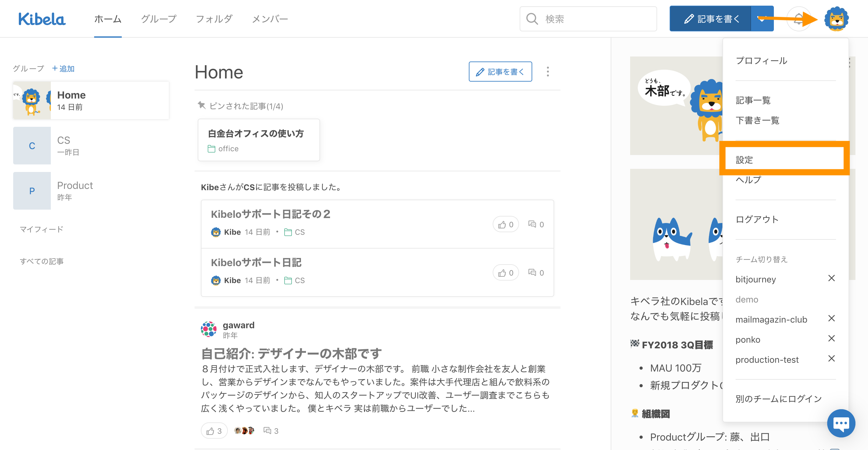Viewport: 868px width, 450px height.
Task: Expand the 記事を書く dropdown arrow
Action: (762, 19)
